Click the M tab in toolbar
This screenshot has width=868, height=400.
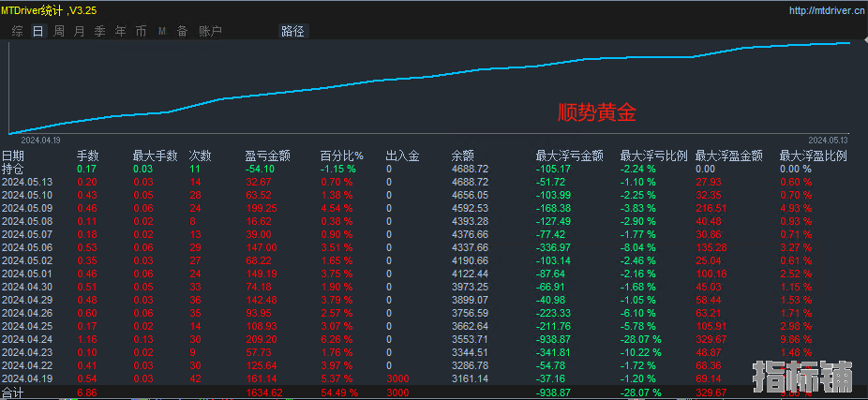pyautogui.click(x=161, y=31)
